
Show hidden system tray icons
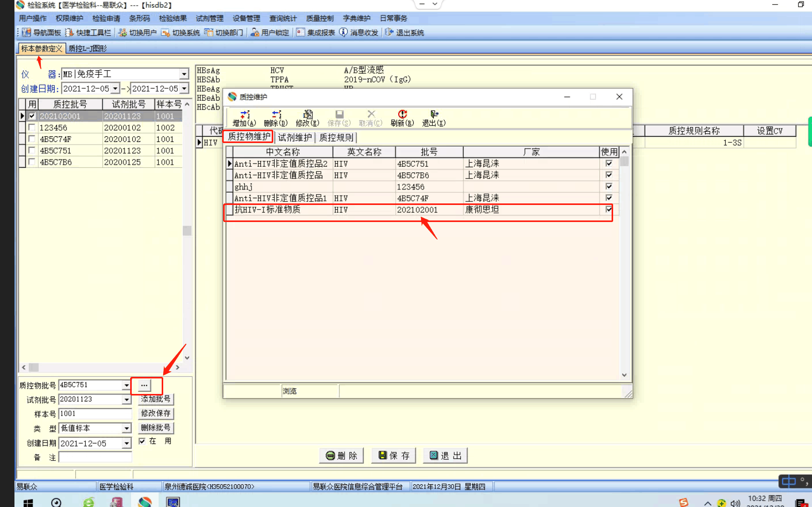[x=708, y=503]
